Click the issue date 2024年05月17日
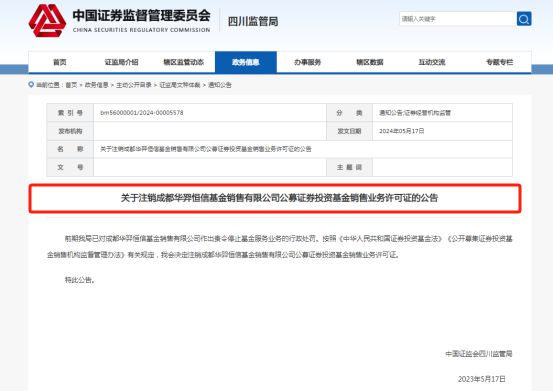The image size is (553, 391). 402,131
